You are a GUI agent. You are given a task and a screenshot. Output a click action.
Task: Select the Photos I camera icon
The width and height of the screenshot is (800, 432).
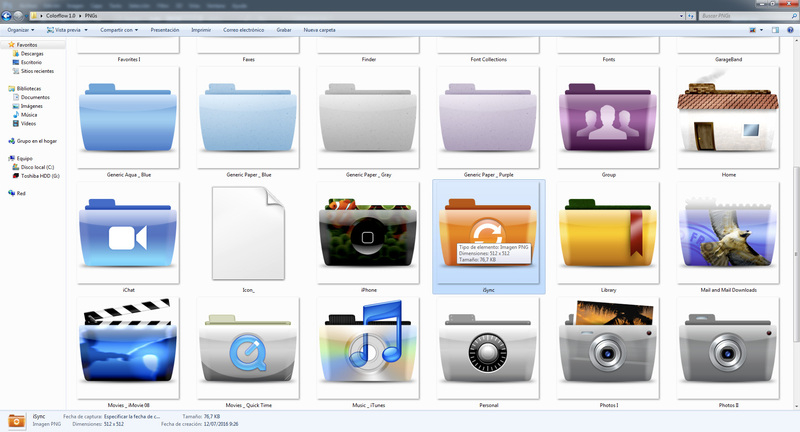coord(608,342)
